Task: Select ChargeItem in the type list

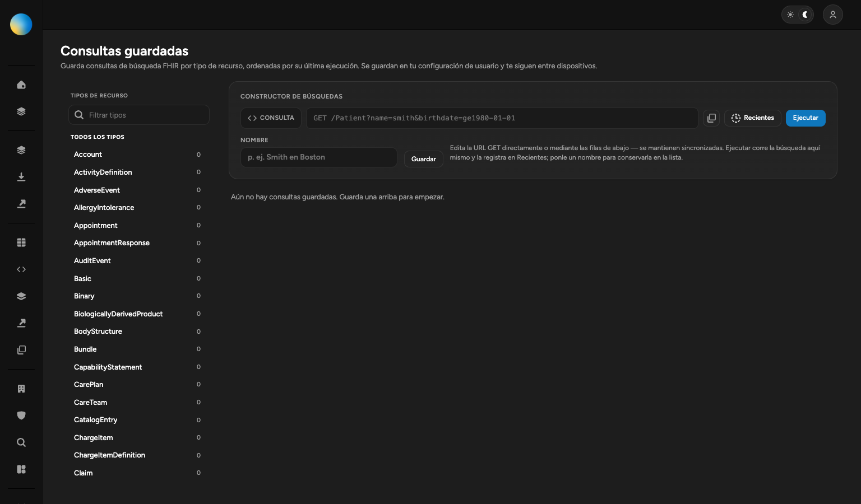Action: tap(137, 437)
